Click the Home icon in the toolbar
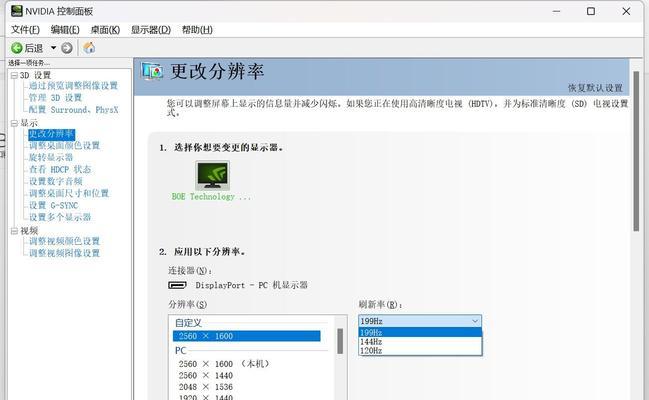This screenshot has width=649, height=400. (x=89, y=48)
